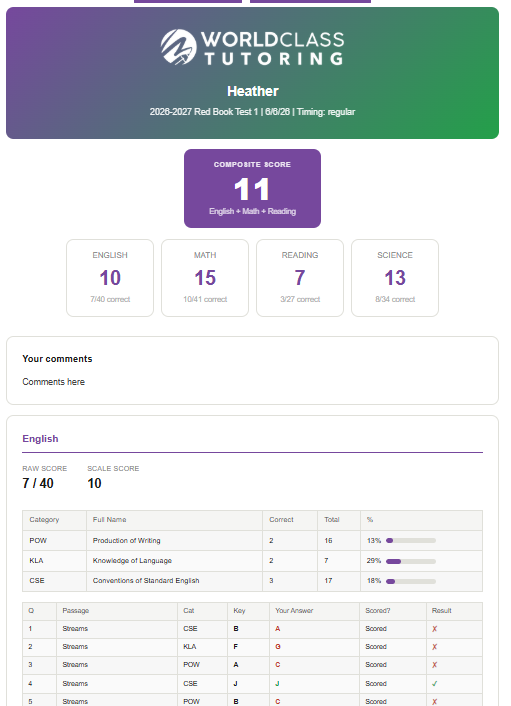Click the red answer 'A' in question 1 row
This screenshot has width=511, height=706.
[278, 629]
